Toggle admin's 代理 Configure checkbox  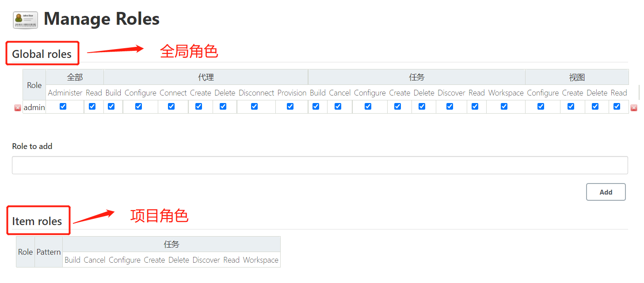(x=138, y=106)
